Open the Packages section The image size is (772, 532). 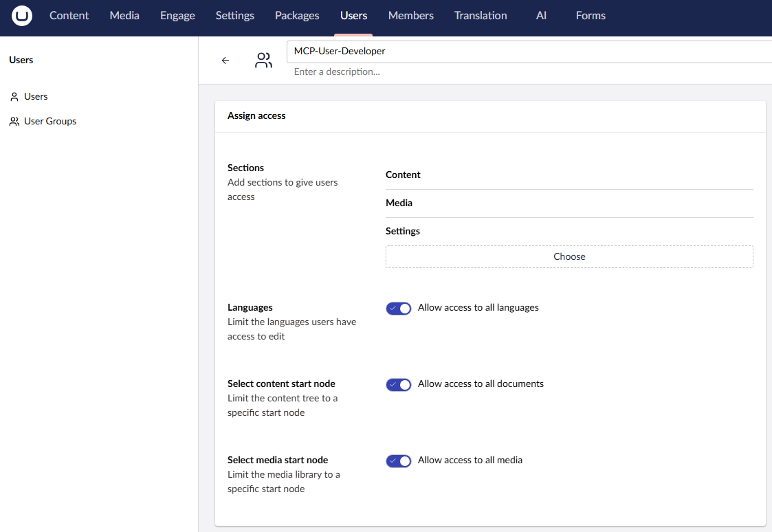[297, 16]
